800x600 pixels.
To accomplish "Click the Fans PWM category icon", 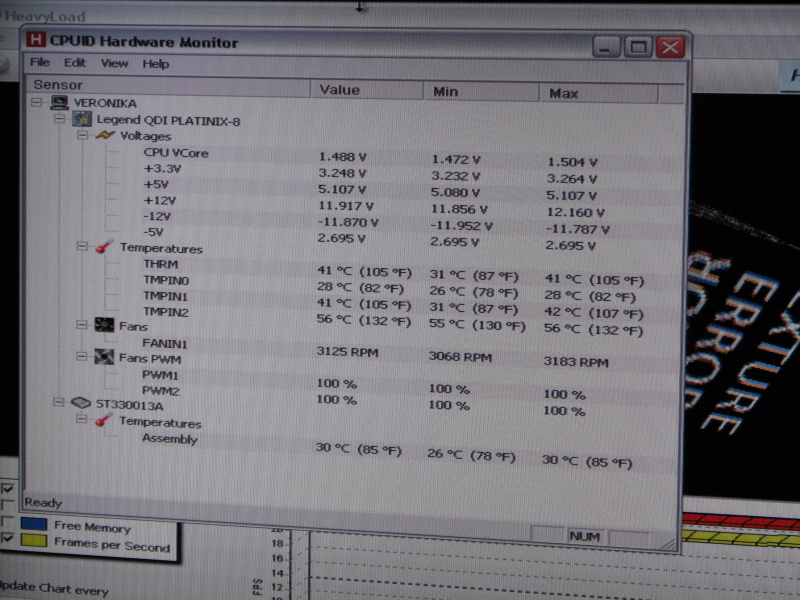I will [104, 357].
